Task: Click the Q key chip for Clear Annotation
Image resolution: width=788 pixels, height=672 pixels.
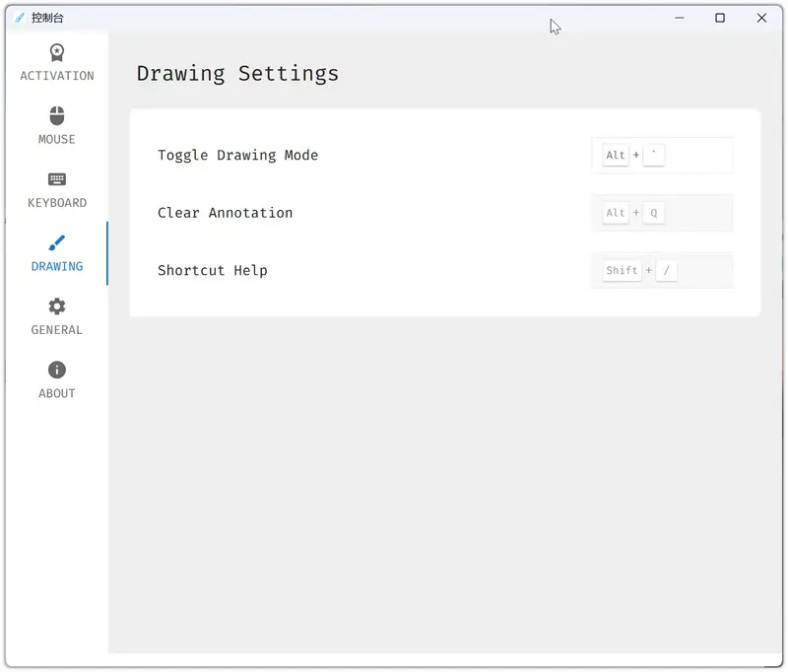Action: coord(653,213)
